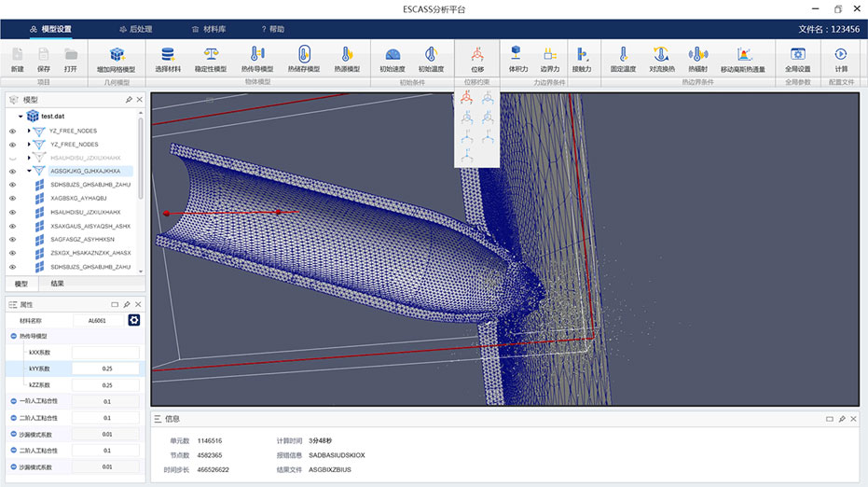Click the 对流换热 convection icon
This screenshot has width=868, height=487.
[662, 55]
